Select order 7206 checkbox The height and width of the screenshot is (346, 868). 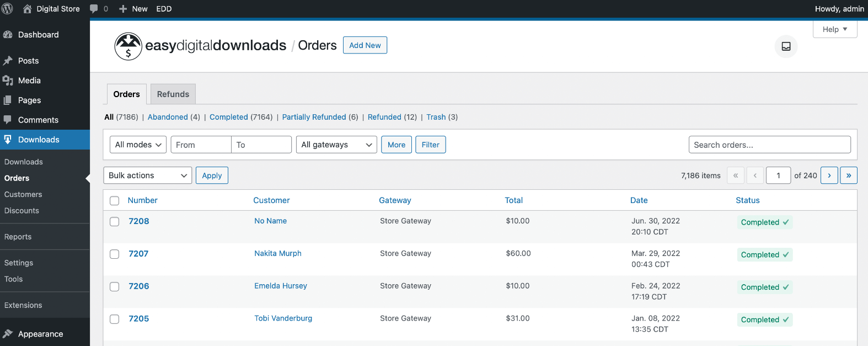click(115, 286)
